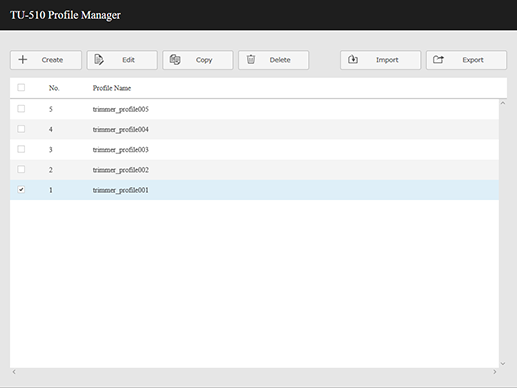The height and width of the screenshot is (388, 517).
Task: Click the Copy documents icon
Action: [x=175, y=60]
